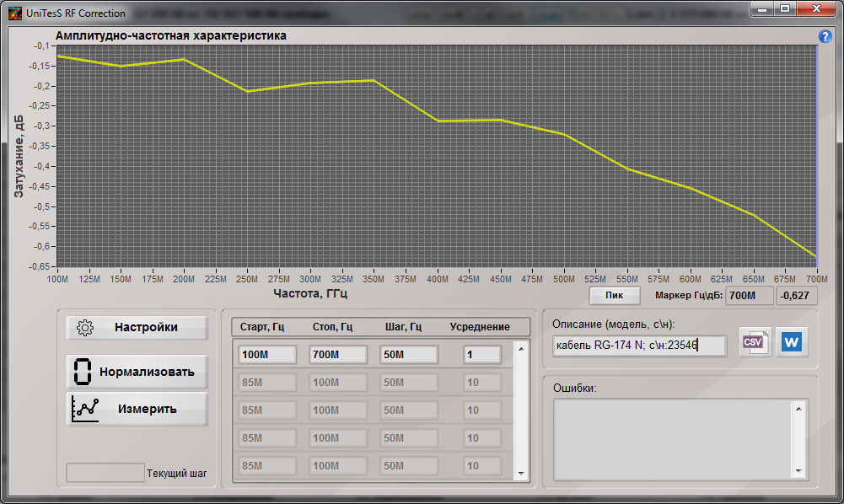Edit the Шаг field with 50M

pos(408,355)
